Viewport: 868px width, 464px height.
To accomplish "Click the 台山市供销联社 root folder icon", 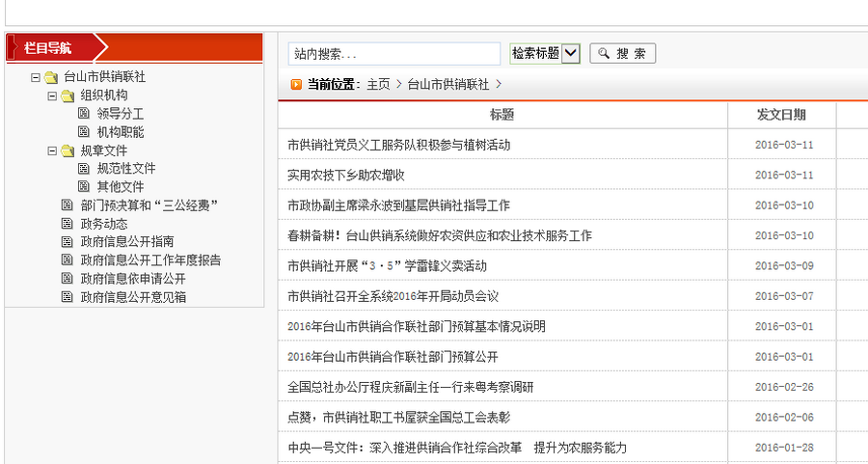I will point(50,77).
